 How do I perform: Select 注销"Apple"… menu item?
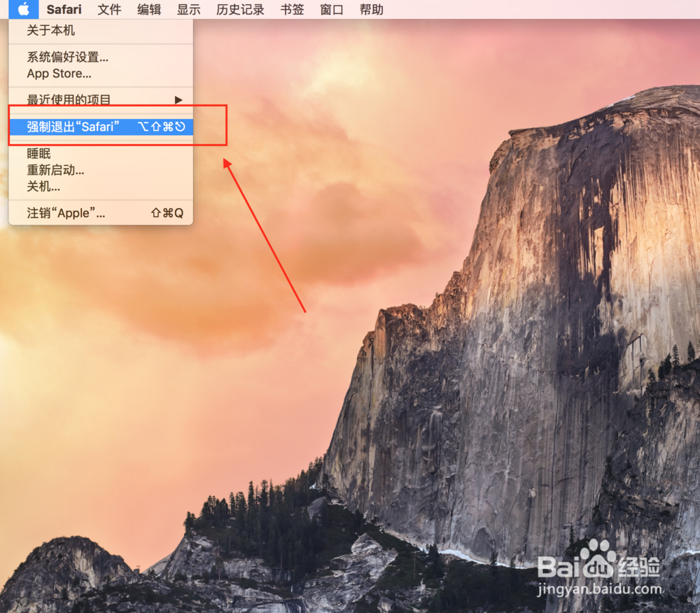(x=101, y=213)
